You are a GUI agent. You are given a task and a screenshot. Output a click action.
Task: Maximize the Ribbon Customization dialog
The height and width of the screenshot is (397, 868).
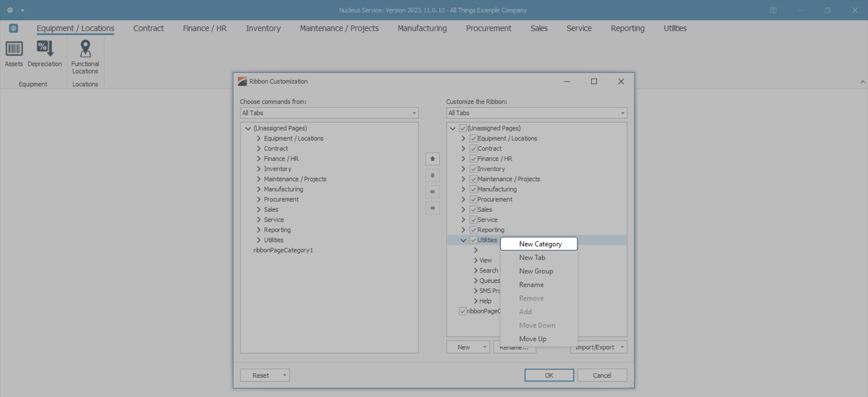pos(594,81)
